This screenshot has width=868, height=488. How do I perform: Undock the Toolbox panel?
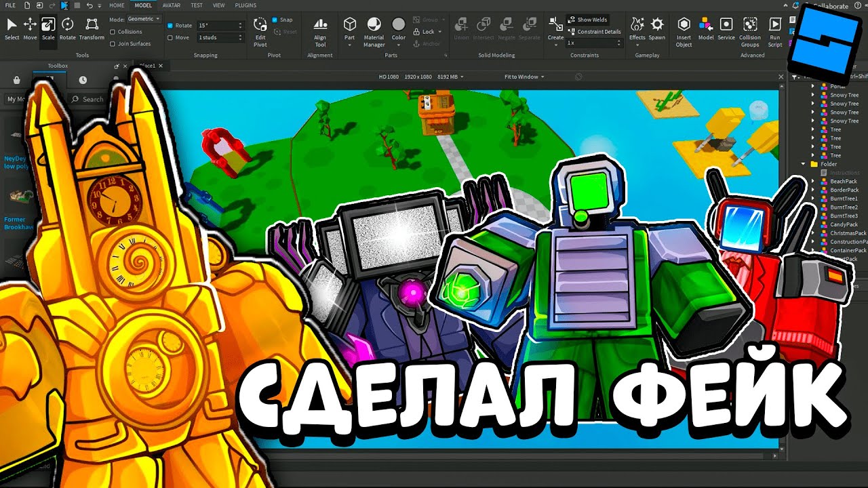click(x=117, y=66)
